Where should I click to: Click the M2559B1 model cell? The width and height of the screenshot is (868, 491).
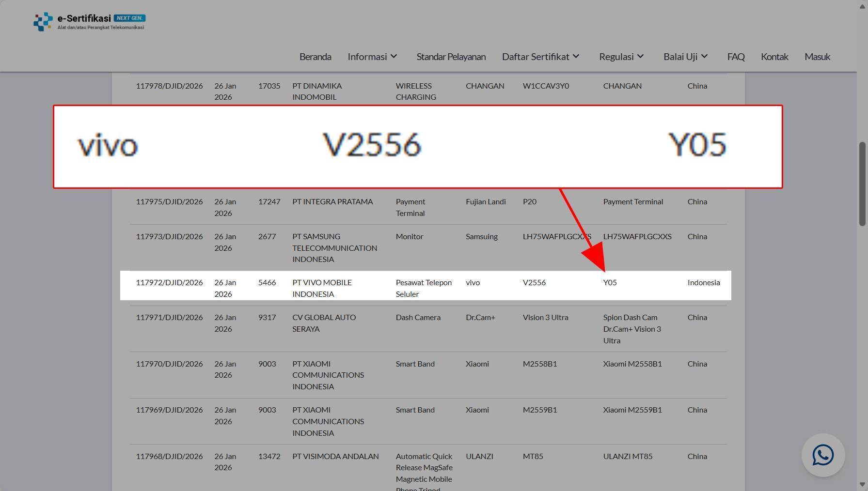point(539,410)
